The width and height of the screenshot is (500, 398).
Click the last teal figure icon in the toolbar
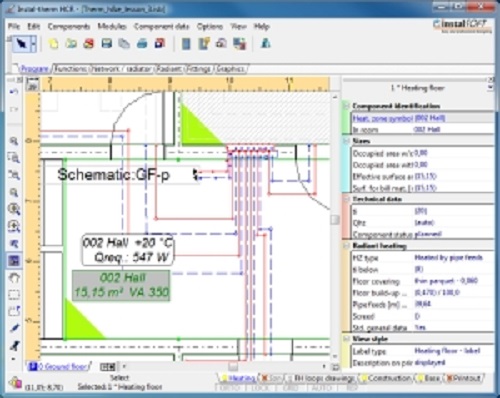click(x=266, y=44)
